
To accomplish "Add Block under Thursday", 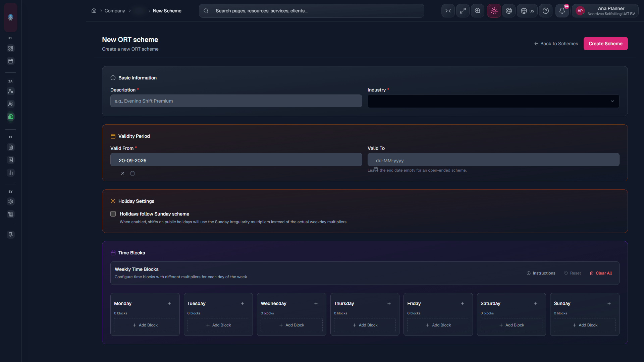I will 365,325.
